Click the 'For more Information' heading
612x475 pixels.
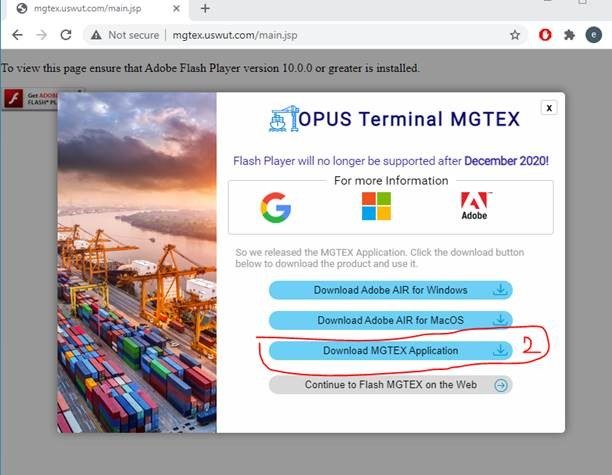click(x=391, y=181)
